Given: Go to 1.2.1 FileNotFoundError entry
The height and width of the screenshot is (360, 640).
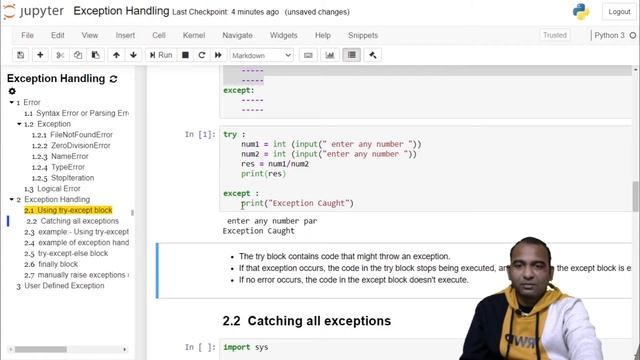Looking at the screenshot, I should pyautogui.click(x=72, y=135).
